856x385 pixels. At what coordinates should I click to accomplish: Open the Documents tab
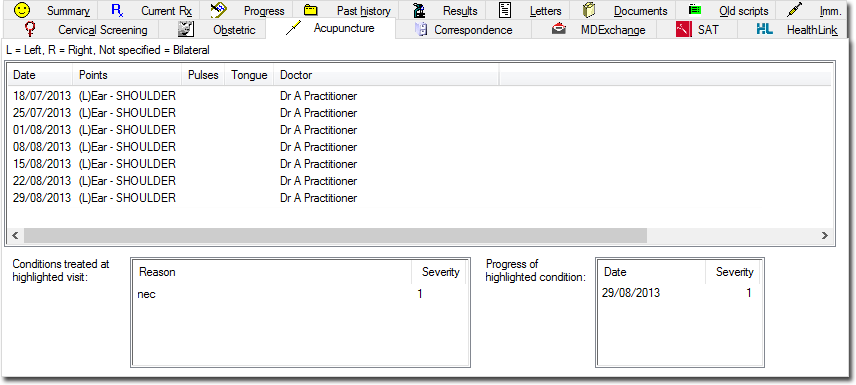[x=622, y=10]
